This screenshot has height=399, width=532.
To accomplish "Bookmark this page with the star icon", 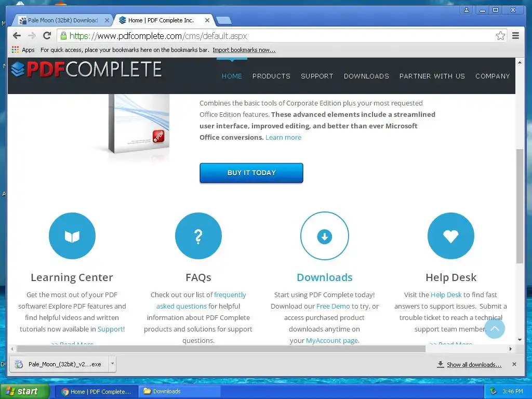I will 500,36.
